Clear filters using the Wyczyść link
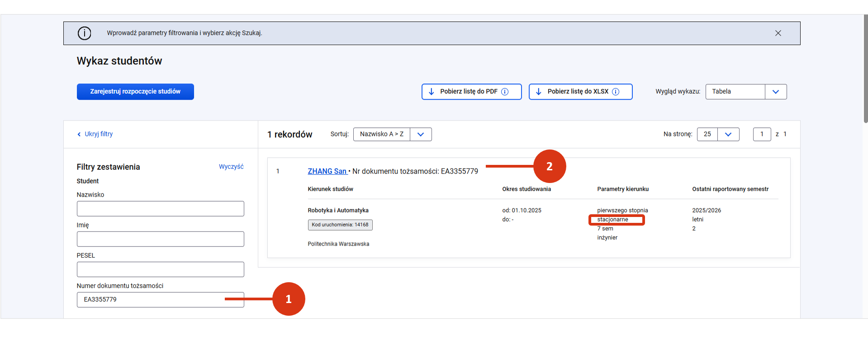Image resolution: width=868 pixels, height=342 pixels. pos(231,167)
